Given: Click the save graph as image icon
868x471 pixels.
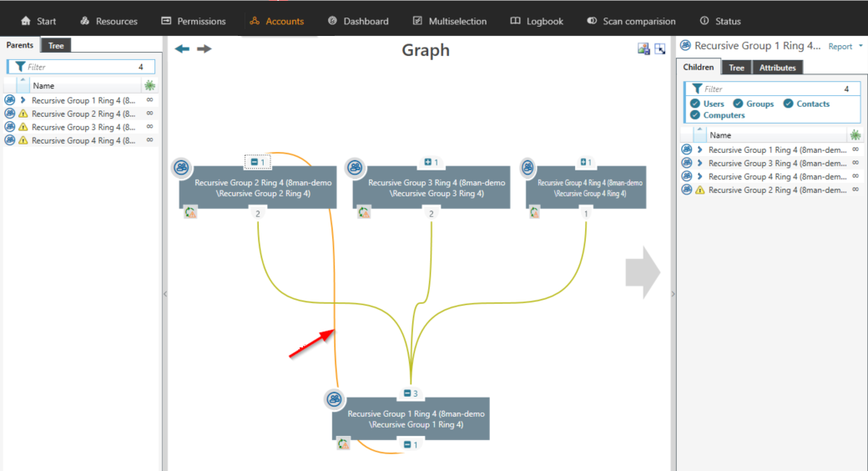Looking at the screenshot, I should point(643,49).
